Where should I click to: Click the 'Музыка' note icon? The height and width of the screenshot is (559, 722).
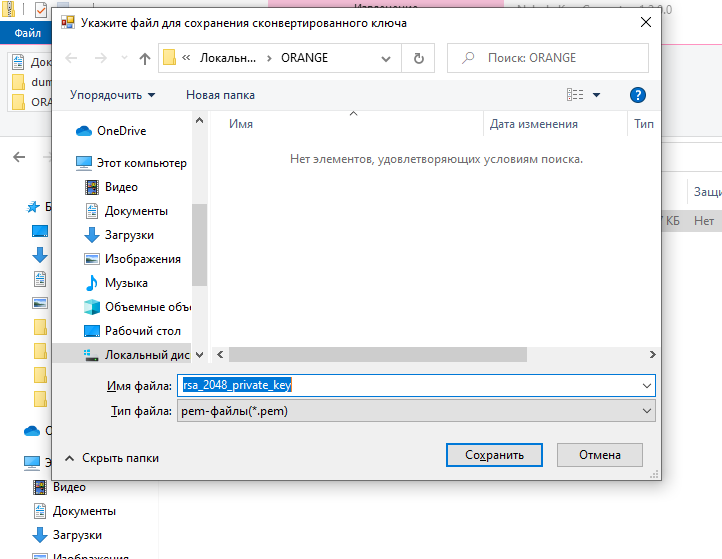[x=92, y=283]
